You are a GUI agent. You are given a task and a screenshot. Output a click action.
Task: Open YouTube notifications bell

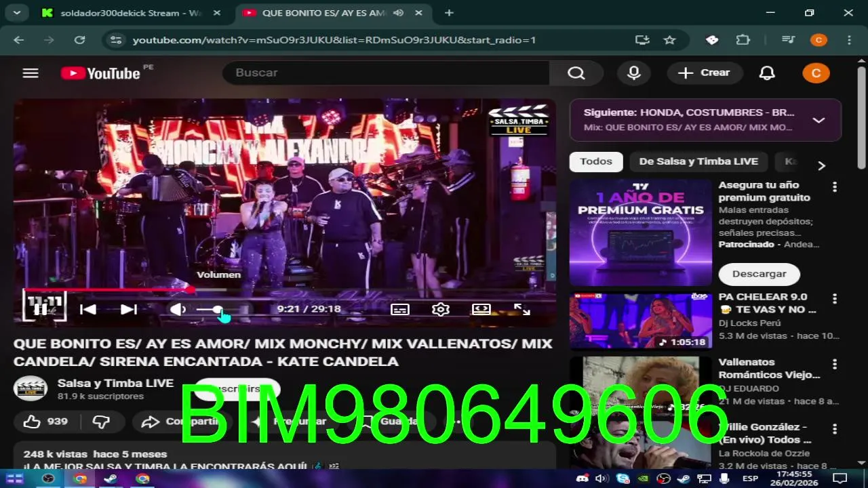[x=767, y=73]
